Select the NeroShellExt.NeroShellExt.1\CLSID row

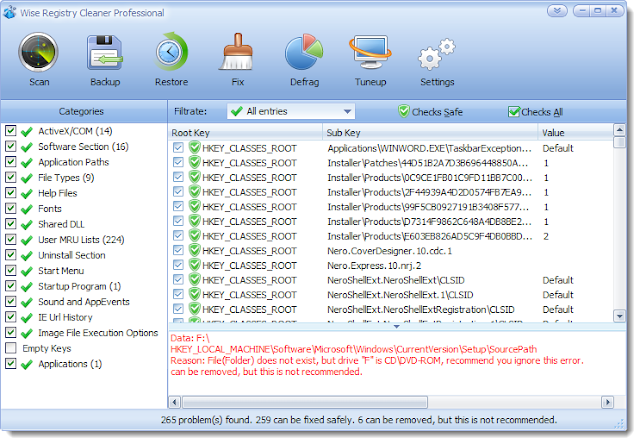coord(391,295)
